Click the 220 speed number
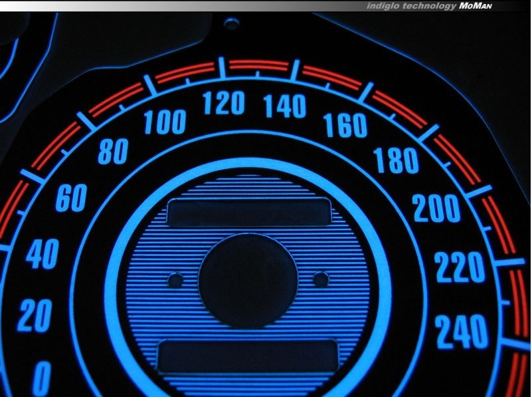Image resolution: width=532 pixels, height=397 pixels. (460, 267)
